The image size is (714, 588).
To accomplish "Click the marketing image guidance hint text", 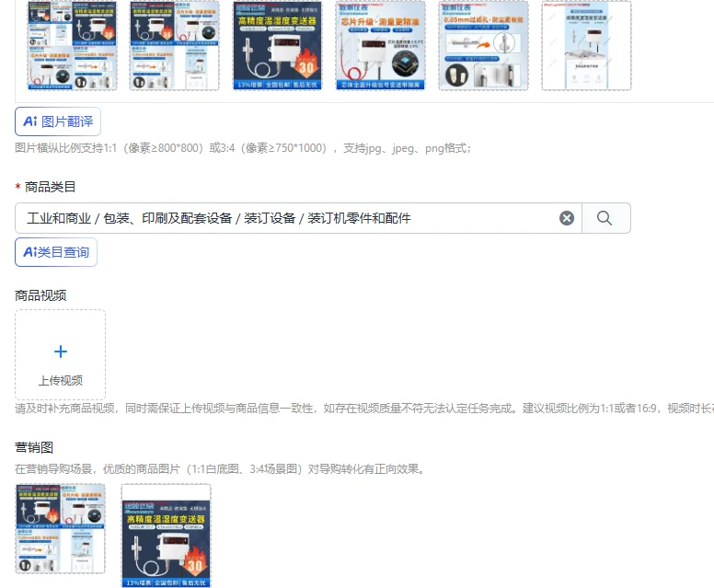I will [x=220, y=468].
